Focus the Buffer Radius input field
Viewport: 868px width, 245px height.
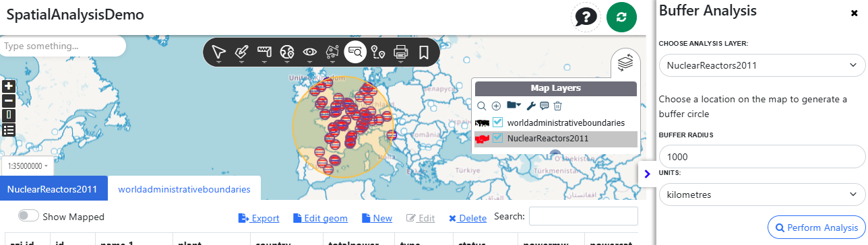point(762,157)
